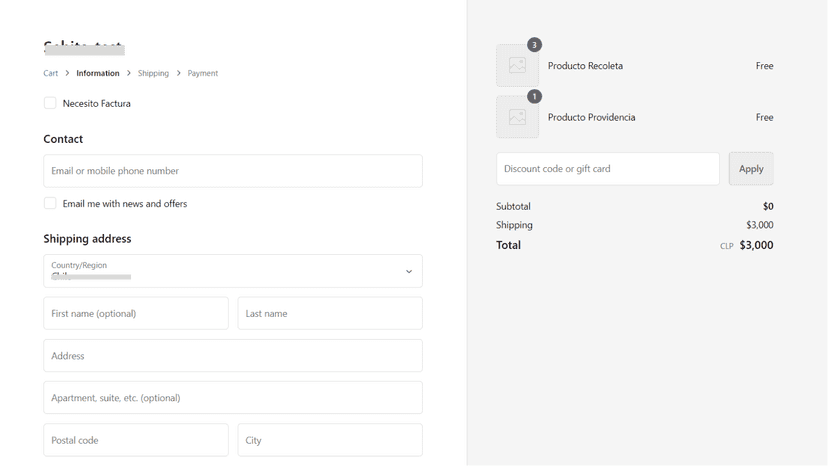Select the Shipping breadcrumb step

pos(153,73)
